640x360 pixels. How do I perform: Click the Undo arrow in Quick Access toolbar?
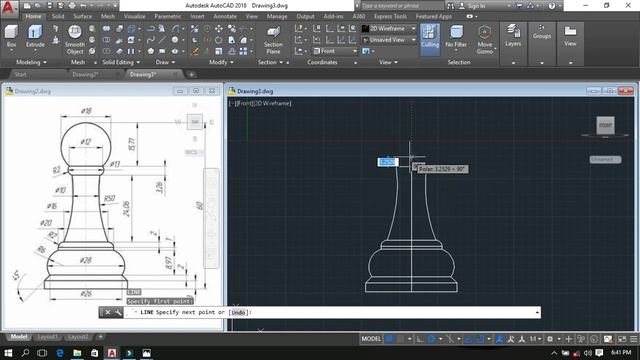(x=83, y=6)
